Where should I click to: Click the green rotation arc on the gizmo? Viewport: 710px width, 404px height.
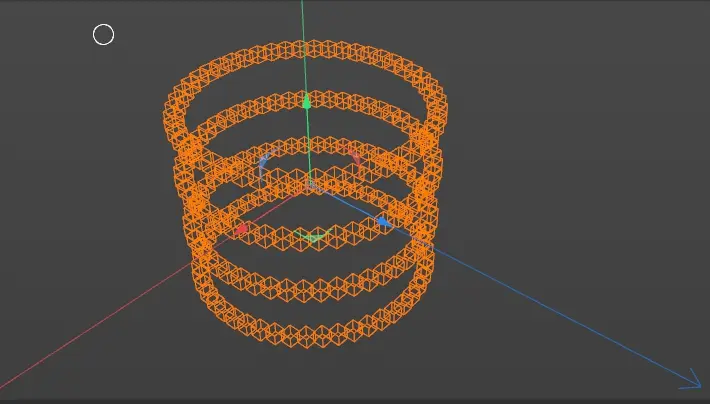click(x=312, y=236)
